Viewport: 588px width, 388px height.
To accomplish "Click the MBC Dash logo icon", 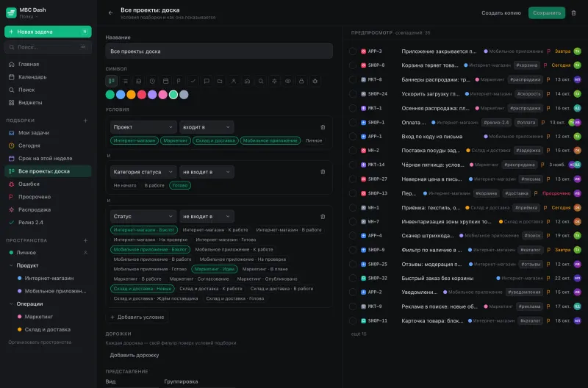I will coord(11,12).
